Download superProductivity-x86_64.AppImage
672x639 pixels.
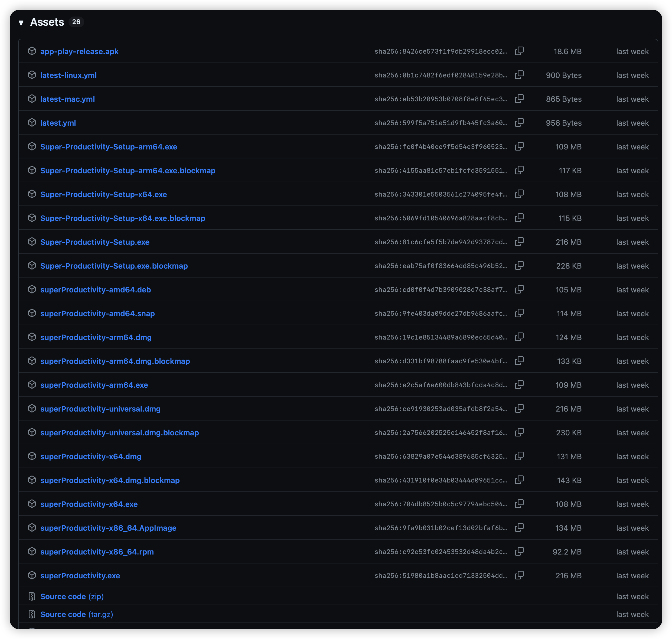point(108,528)
